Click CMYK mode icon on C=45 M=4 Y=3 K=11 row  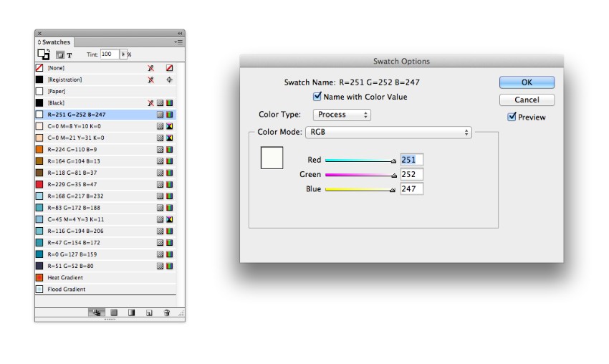(169, 219)
